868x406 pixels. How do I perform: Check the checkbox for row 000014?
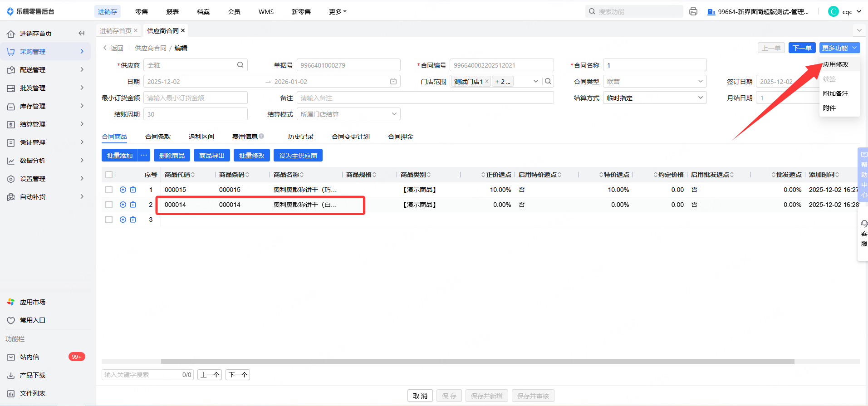[109, 205]
